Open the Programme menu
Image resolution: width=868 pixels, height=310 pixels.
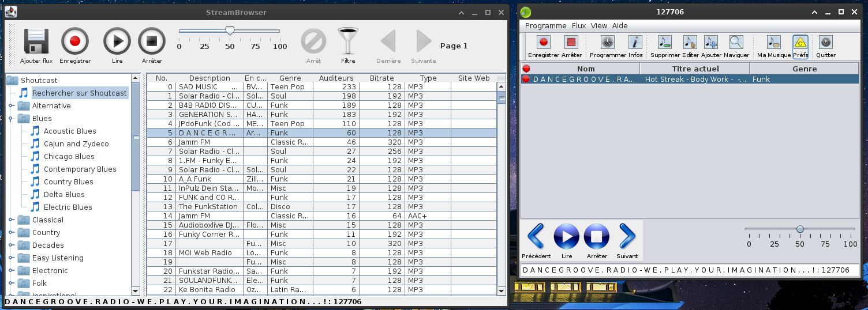[545, 25]
